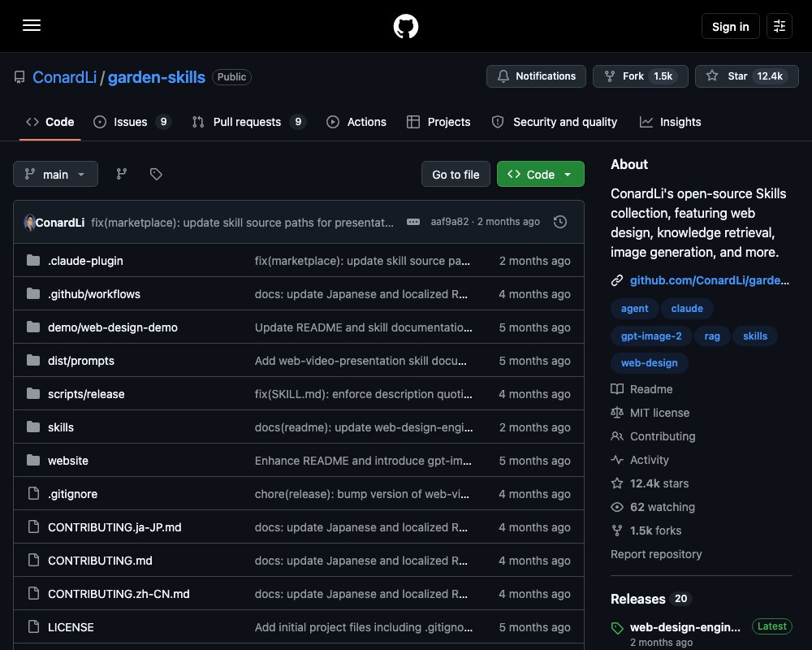Image resolution: width=812 pixels, height=650 pixels.
Task: Open the Actions tab
Action: (x=356, y=122)
